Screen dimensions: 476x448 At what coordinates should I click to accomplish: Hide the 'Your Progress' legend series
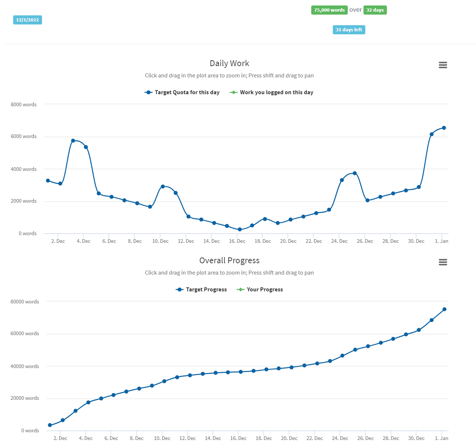(x=264, y=290)
